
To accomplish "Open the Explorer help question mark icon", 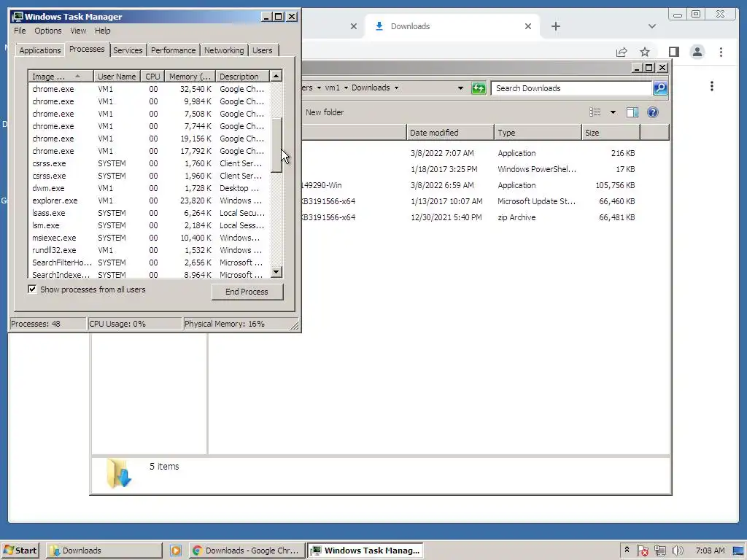I will pos(653,112).
